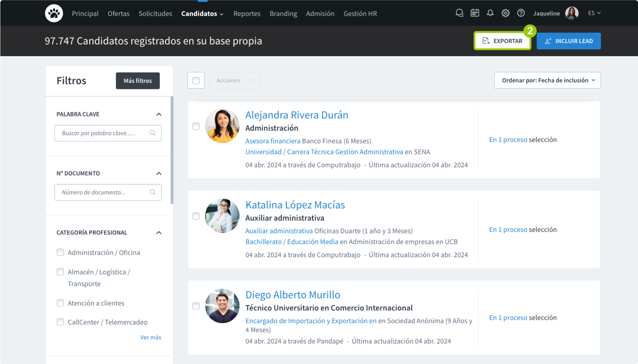Viewport: 638px width, 364px height.
Task: Click search icon in número de documento field
Action: pyautogui.click(x=152, y=192)
